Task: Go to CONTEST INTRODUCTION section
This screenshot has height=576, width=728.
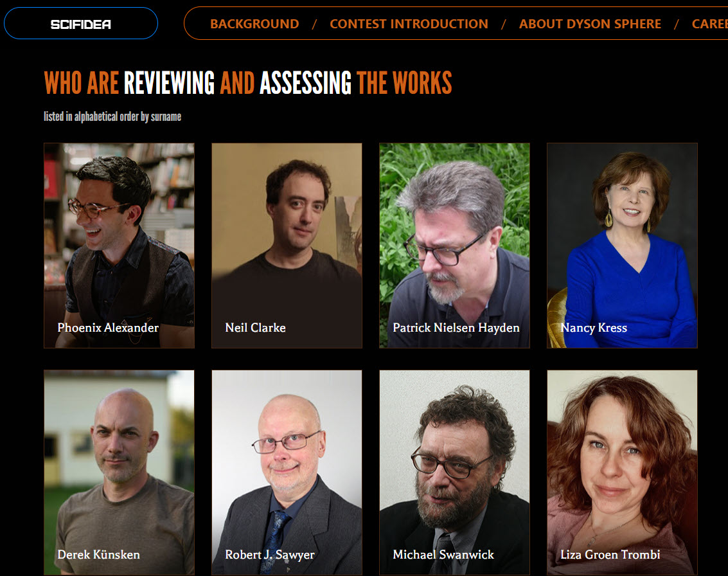Action: pyautogui.click(x=409, y=24)
